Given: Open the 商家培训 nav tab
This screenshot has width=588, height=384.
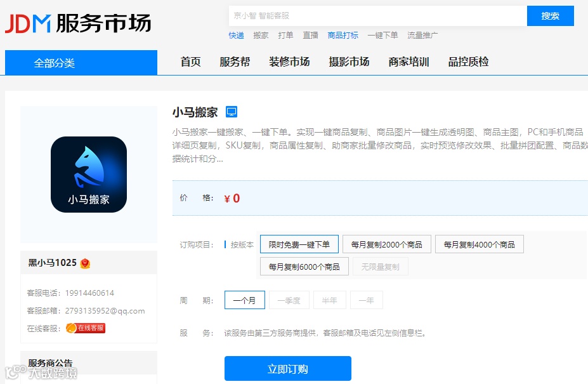Looking at the screenshot, I should 408,62.
